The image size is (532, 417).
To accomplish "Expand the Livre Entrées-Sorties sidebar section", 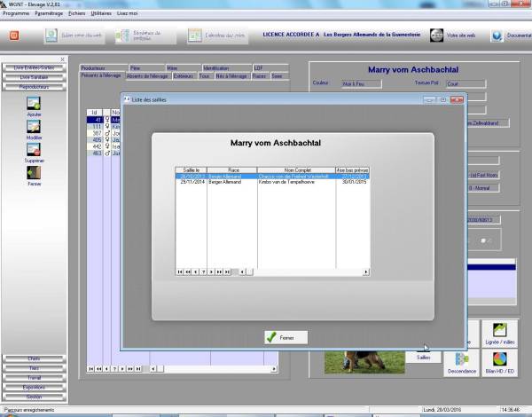I will pyautogui.click(x=34, y=68).
